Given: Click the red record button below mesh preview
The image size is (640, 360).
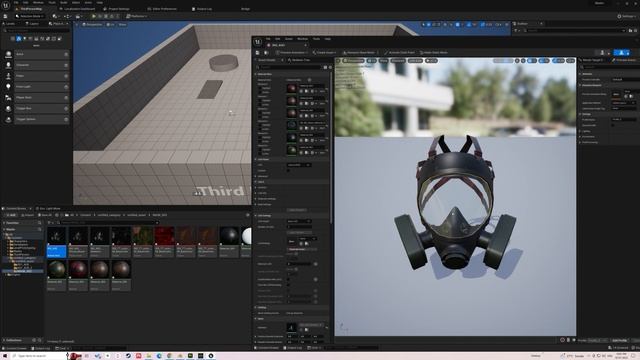Looking at the screenshot, I should [562, 340].
